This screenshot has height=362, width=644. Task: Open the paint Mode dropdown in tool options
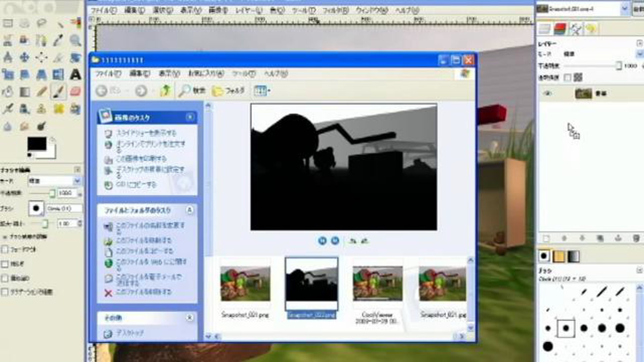[54, 181]
